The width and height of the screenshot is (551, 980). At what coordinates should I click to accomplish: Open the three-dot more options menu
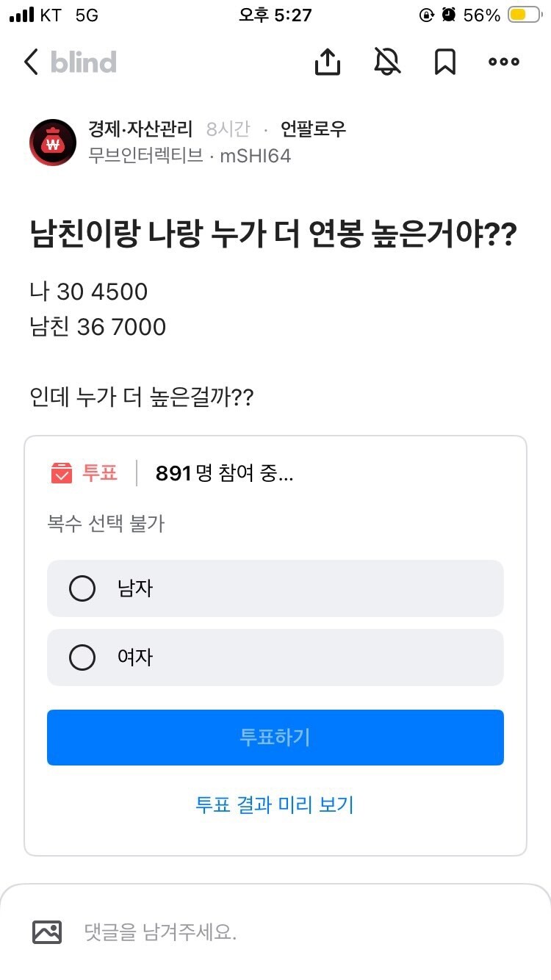tap(504, 62)
